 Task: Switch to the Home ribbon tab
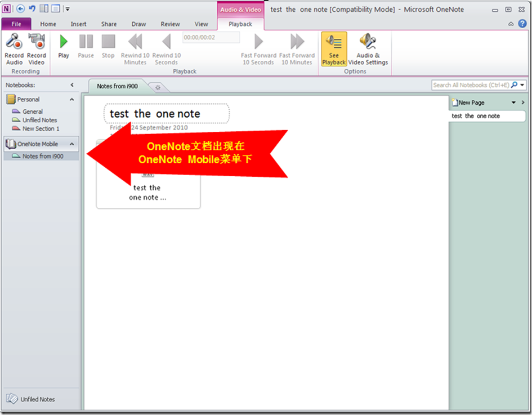coord(48,24)
